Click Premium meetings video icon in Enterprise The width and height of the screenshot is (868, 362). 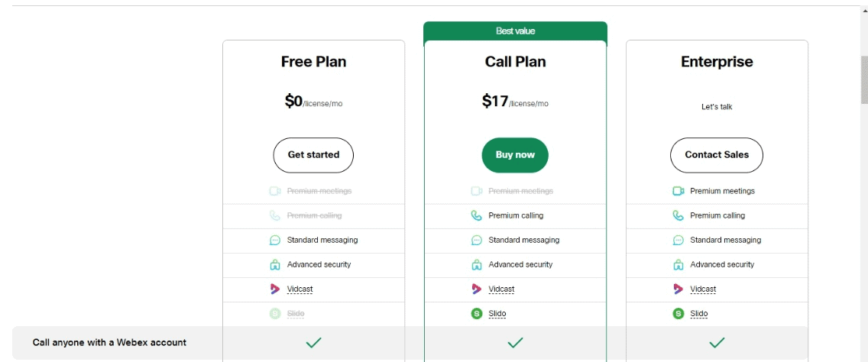pos(679,191)
